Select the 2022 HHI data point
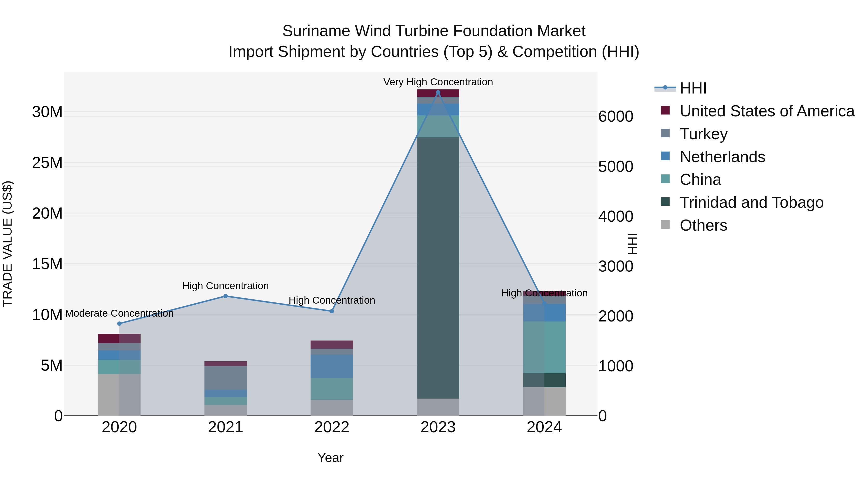 pyautogui.click(x=332, y=311)
